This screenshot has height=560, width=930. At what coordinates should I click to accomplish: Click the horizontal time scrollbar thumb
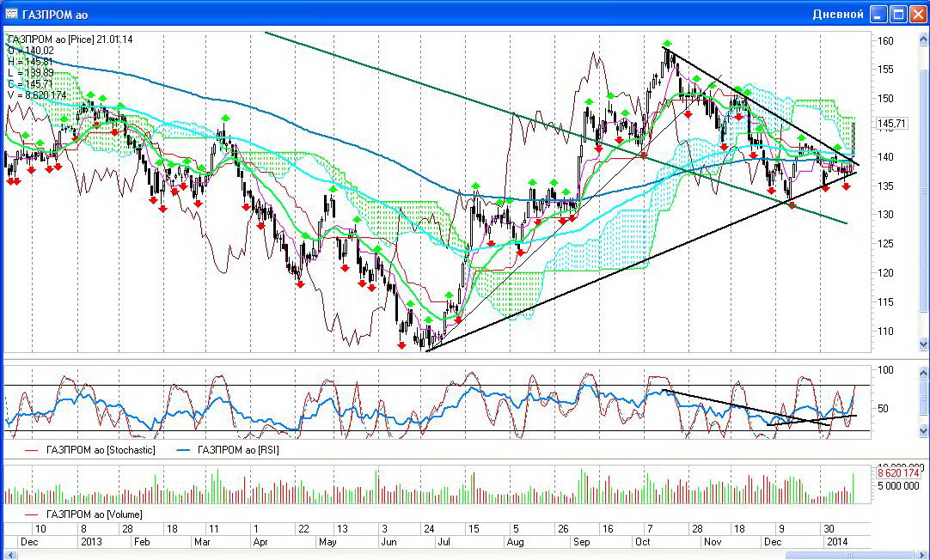tap(849, 555)
